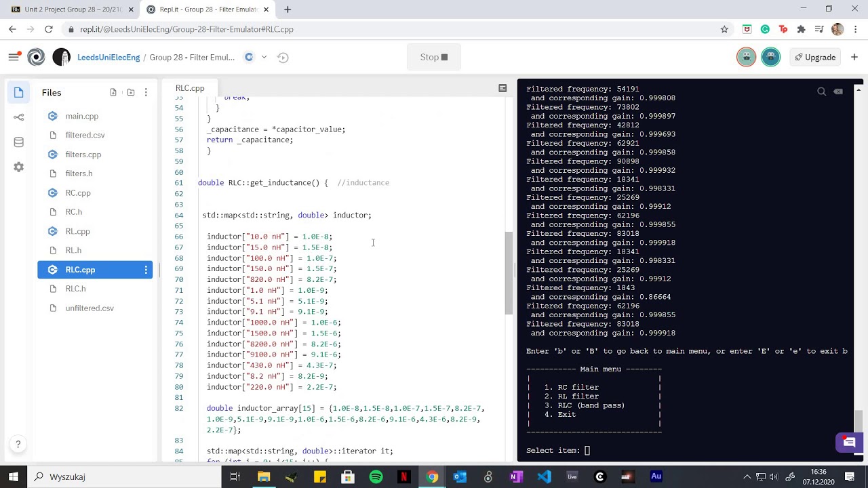Open filtered.csv in the file tree
This screenshot has width=868, height=488.
[x=85, y=135]
